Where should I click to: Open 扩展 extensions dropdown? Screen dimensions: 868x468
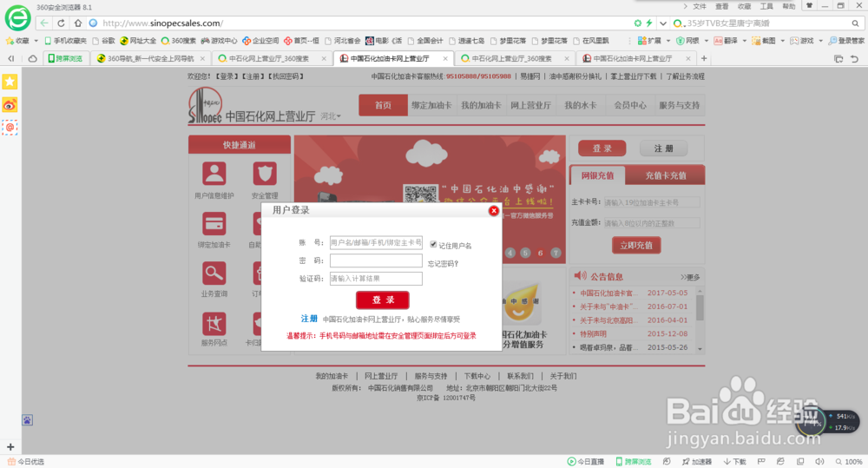tap(654, 41)
